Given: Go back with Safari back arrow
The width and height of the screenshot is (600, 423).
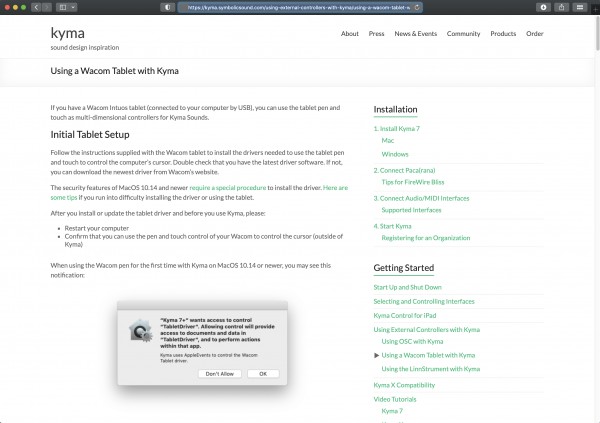Looking at the screenshot, I should pyautogui.click(x=36, y=7).
